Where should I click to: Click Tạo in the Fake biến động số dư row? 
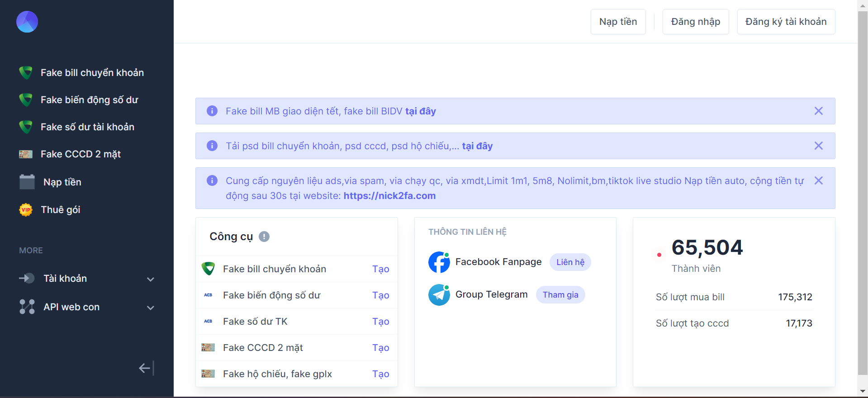[381, 295]
